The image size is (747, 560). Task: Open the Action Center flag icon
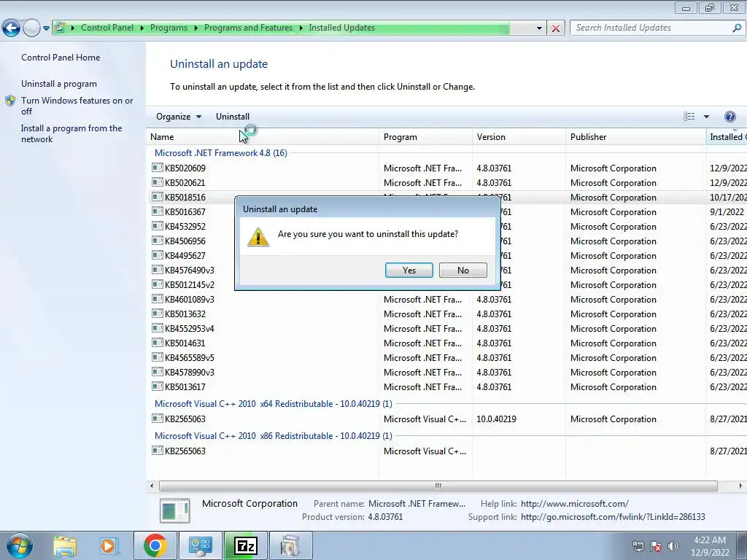point(656,546)
